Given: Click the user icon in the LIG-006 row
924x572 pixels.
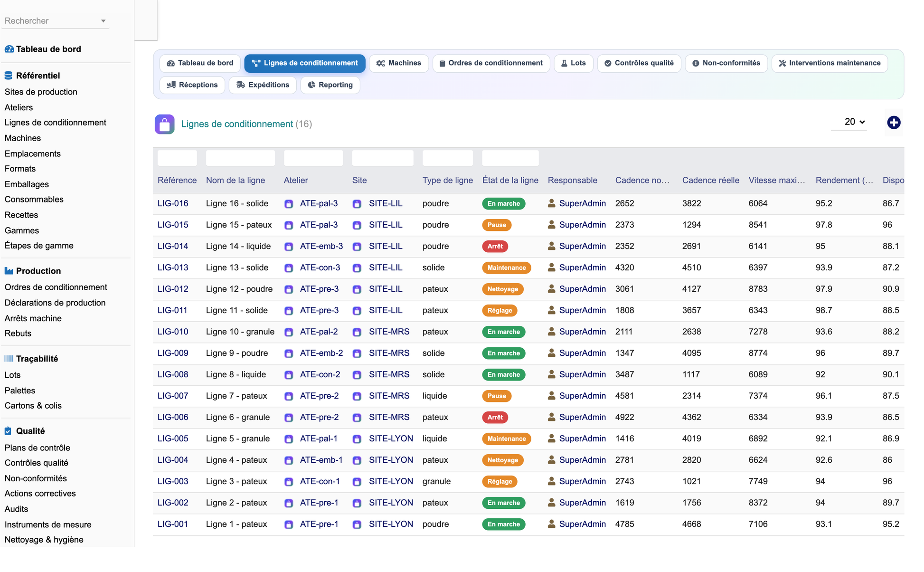Looking at the screenshot, I should click(552, 417).
